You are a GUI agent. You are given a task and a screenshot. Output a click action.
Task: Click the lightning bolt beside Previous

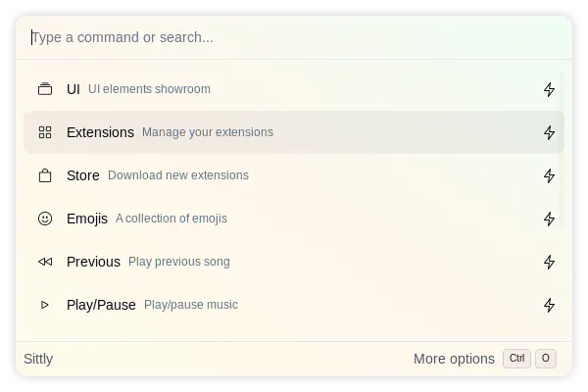550,262
